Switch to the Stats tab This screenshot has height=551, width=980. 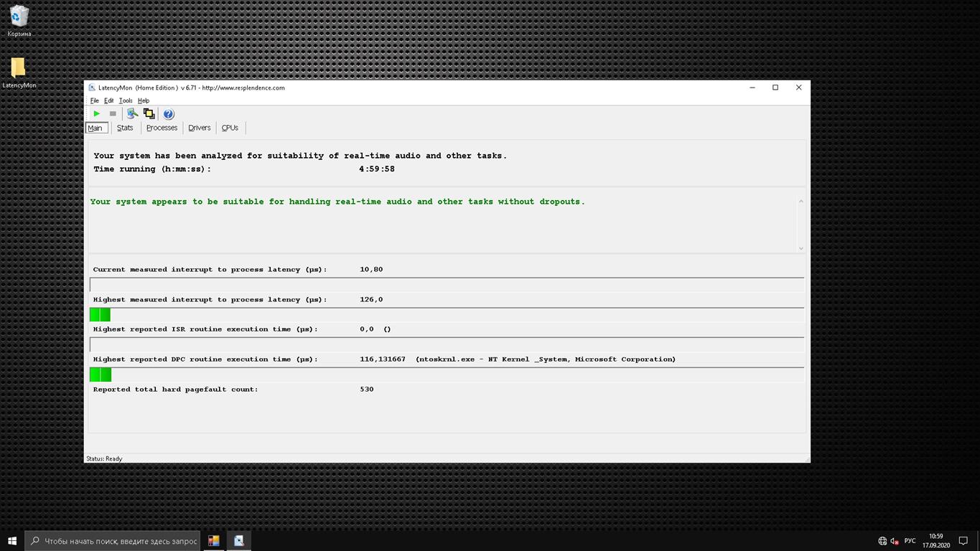click(125, 128)
